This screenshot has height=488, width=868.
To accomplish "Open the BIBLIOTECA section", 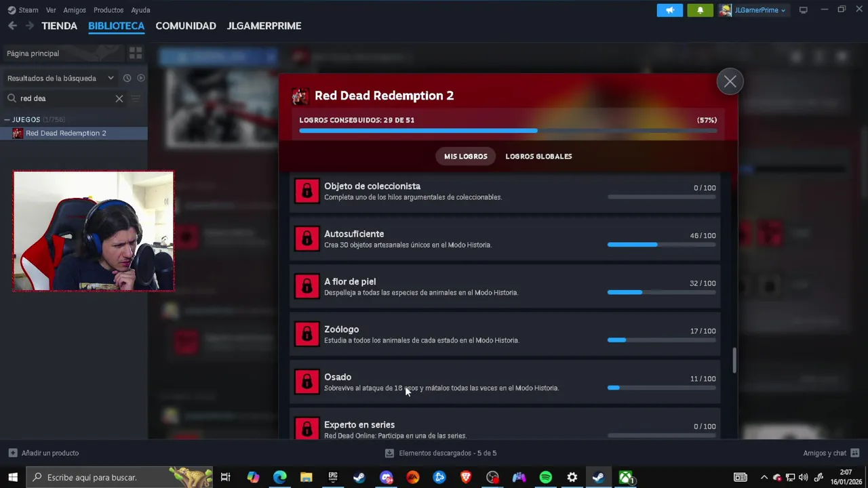I will click(x=116, y=26).
